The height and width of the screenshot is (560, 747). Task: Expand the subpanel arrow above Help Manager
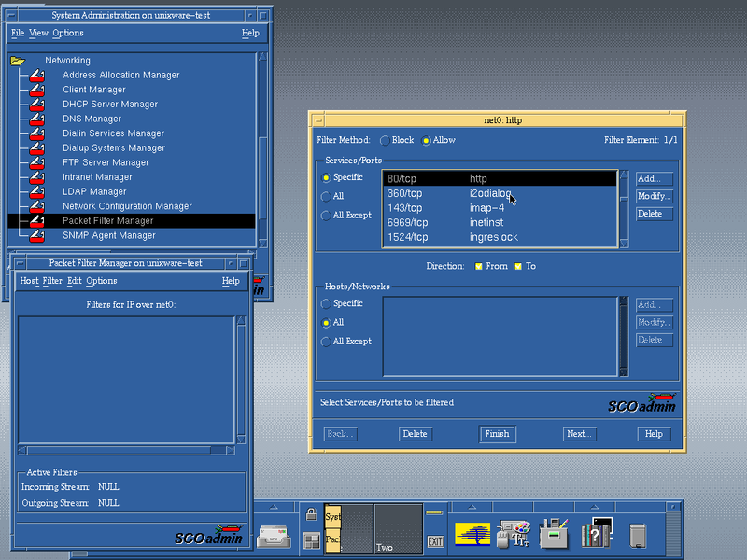(x=595, y=507)
